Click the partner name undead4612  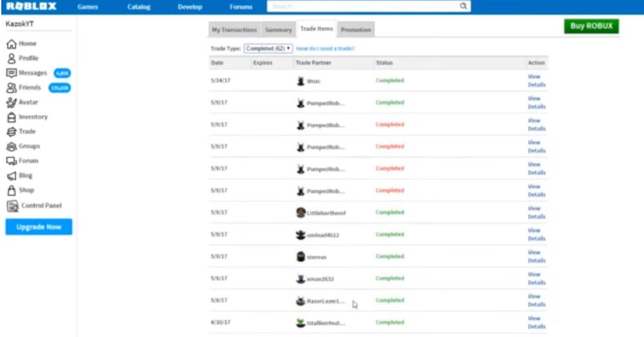(323, 235)
